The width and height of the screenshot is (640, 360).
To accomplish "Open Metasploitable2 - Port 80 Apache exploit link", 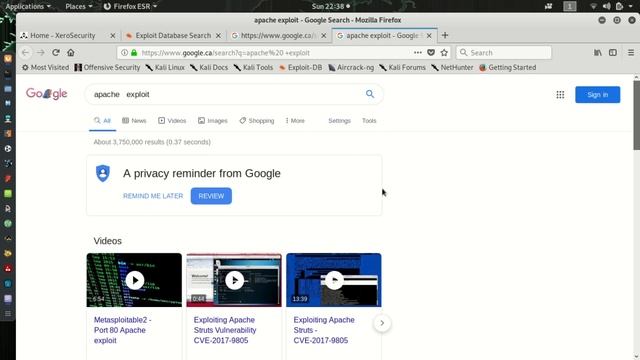I will (x=122, y=330).
